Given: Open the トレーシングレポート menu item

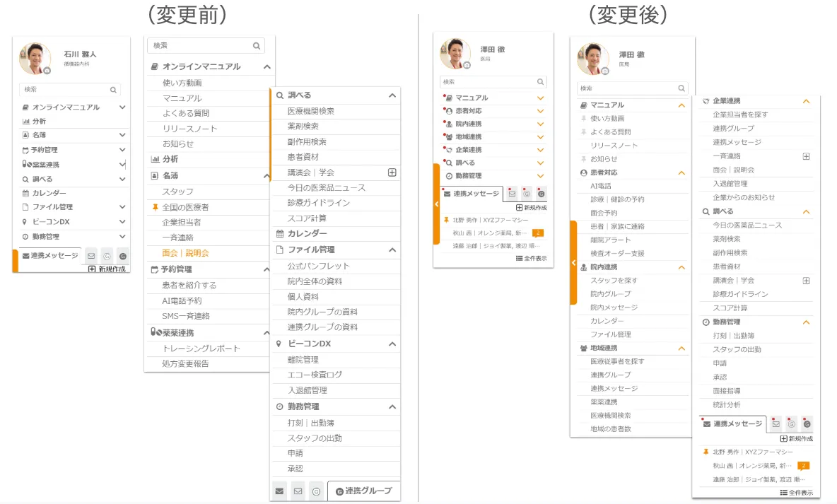Looking at the screenshot, I should coord(201,348).
